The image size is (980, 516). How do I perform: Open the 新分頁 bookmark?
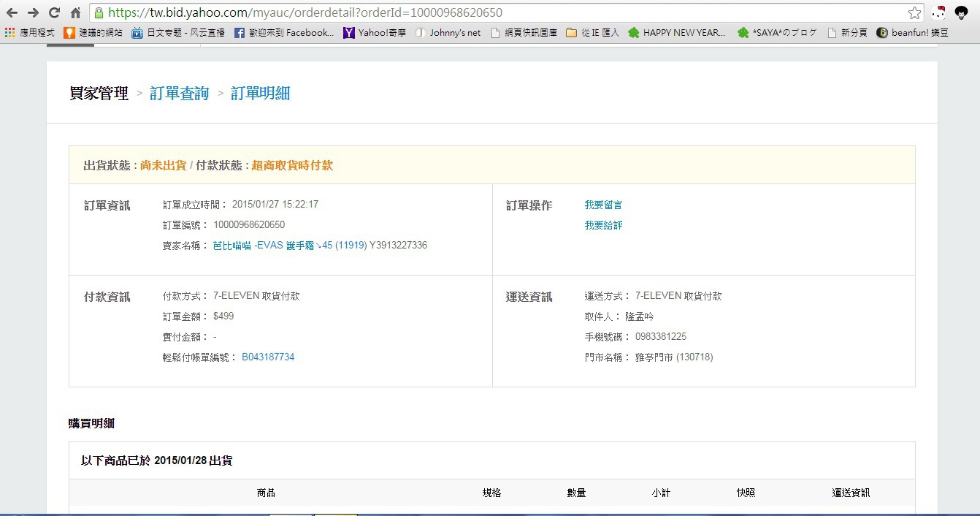pyautogui.click(x=847, y=32)
